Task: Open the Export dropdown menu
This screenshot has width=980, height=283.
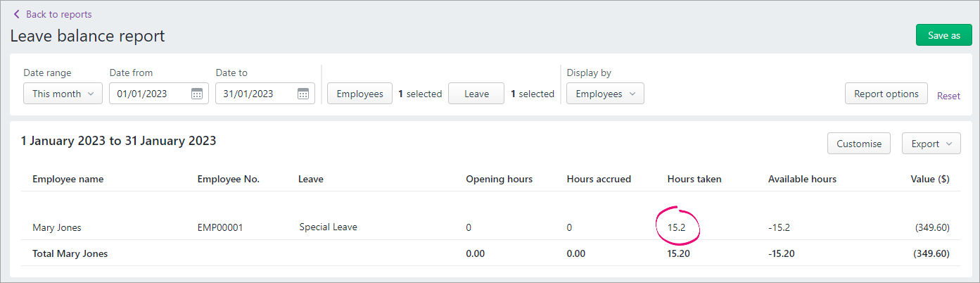Action: [x=931, y=144]
